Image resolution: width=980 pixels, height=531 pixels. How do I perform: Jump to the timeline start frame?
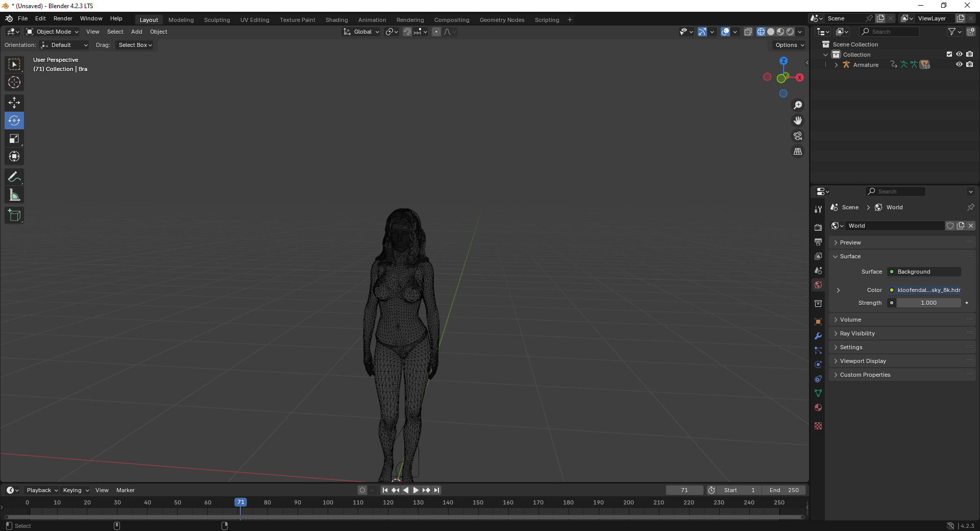[x=385, y=490]
